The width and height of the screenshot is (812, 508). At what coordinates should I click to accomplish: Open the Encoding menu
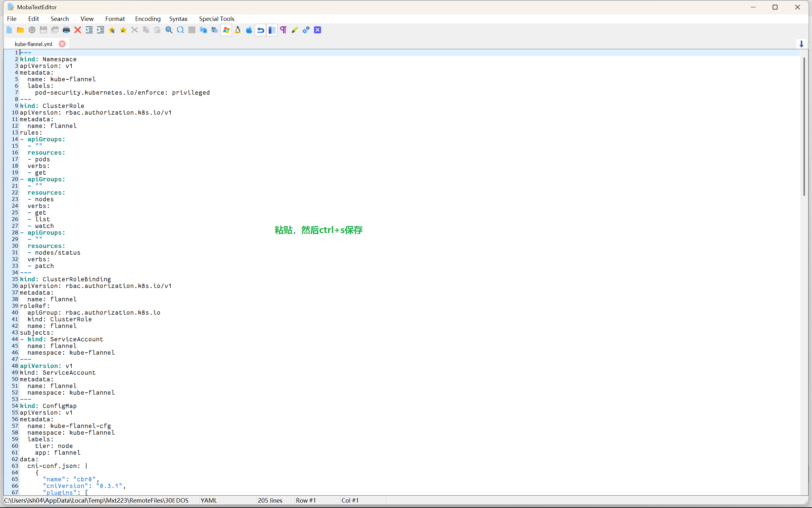pyautogui.click(x=147, y=19)
